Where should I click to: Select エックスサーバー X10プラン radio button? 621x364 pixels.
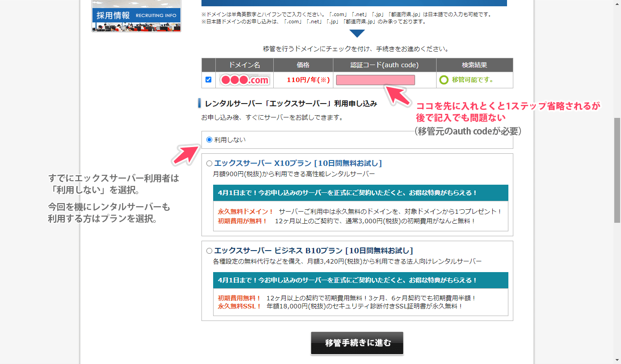pyautogui.click(x=209, y=164)
